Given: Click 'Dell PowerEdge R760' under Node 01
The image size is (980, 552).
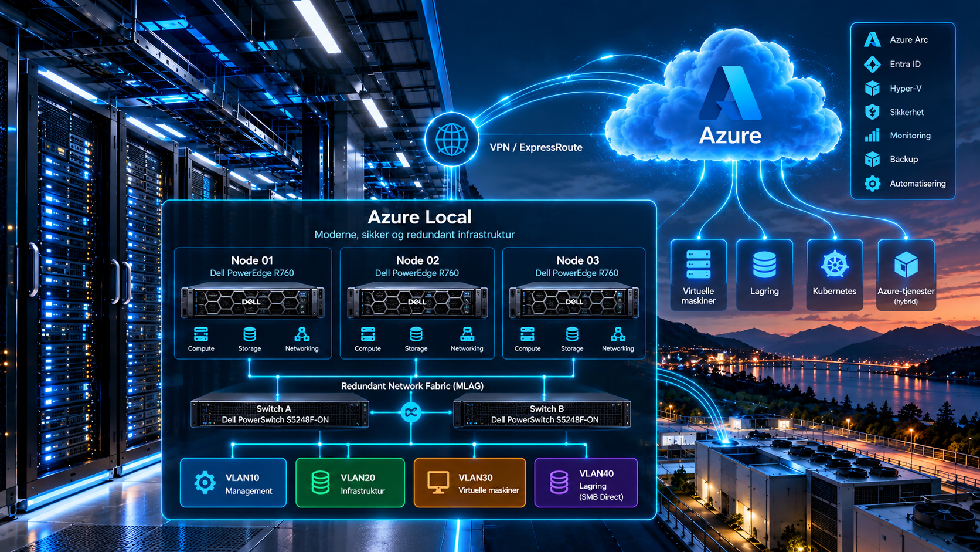Looking at the screenshot, I should 252,273.
